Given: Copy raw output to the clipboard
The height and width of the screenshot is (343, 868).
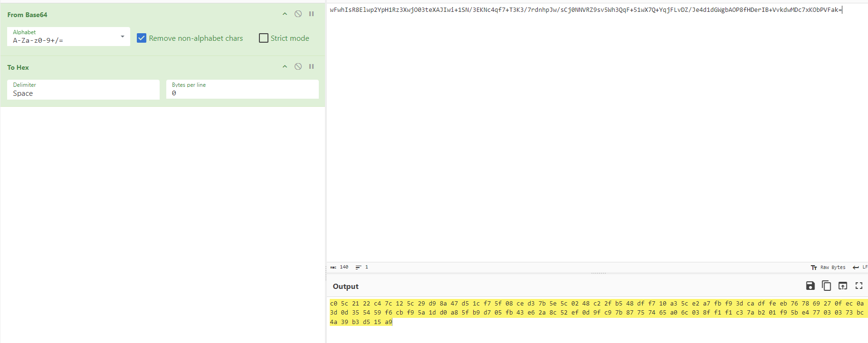Looking at the screenshot, I should (827, 286).
